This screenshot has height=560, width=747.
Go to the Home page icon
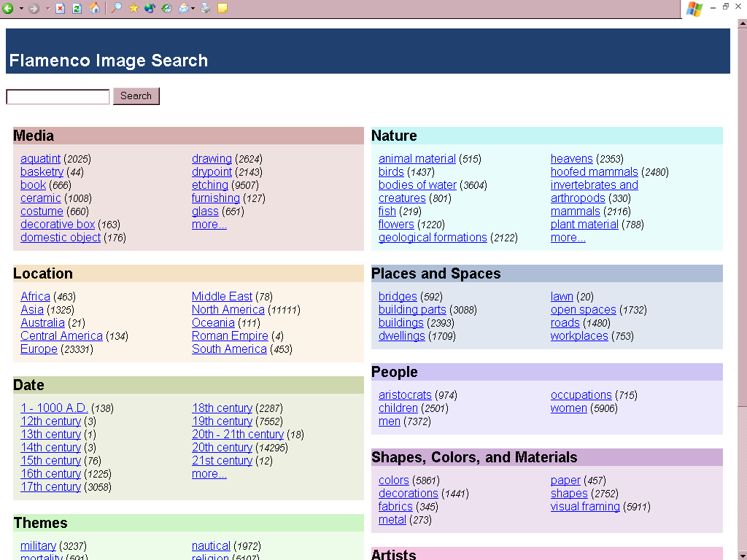click(x=94, y=9)
